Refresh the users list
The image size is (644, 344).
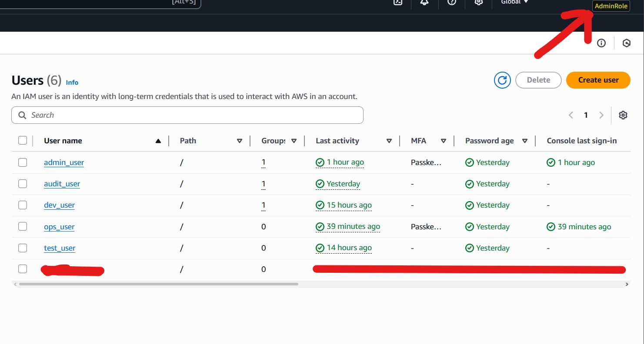pyautogui.click(x=502, y=80)
